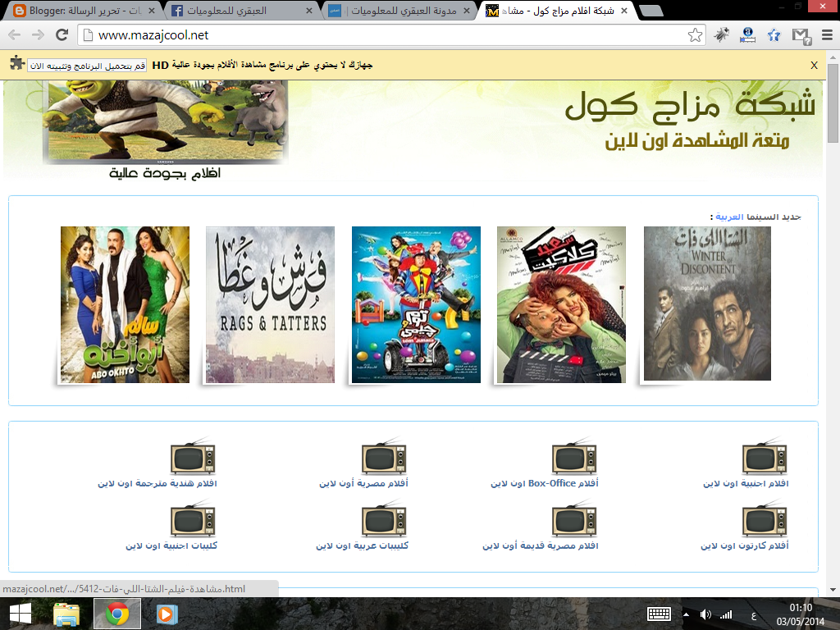Click the blue star extension icon
This screenshot has width=840, height=630.
pos(774,35)
